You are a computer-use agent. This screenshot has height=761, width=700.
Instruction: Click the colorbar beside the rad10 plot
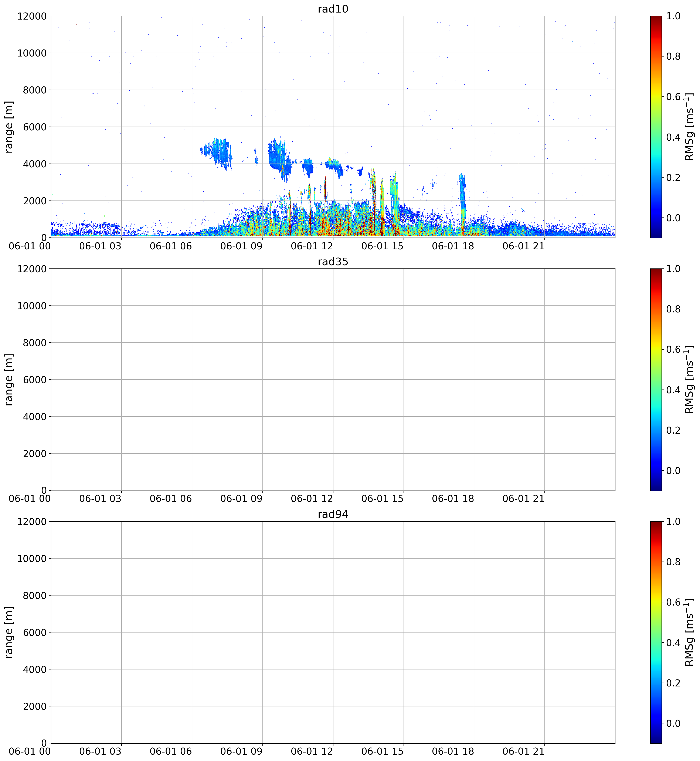[656, 127]
